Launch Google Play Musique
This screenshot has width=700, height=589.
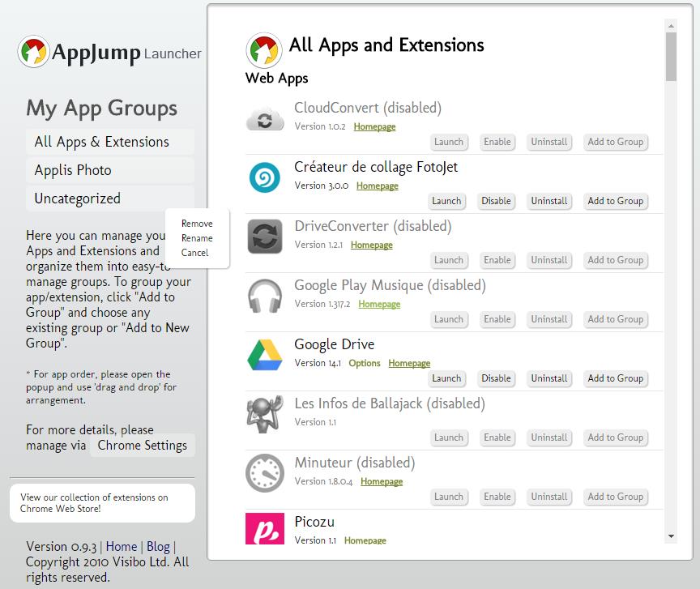coord(449,319)
